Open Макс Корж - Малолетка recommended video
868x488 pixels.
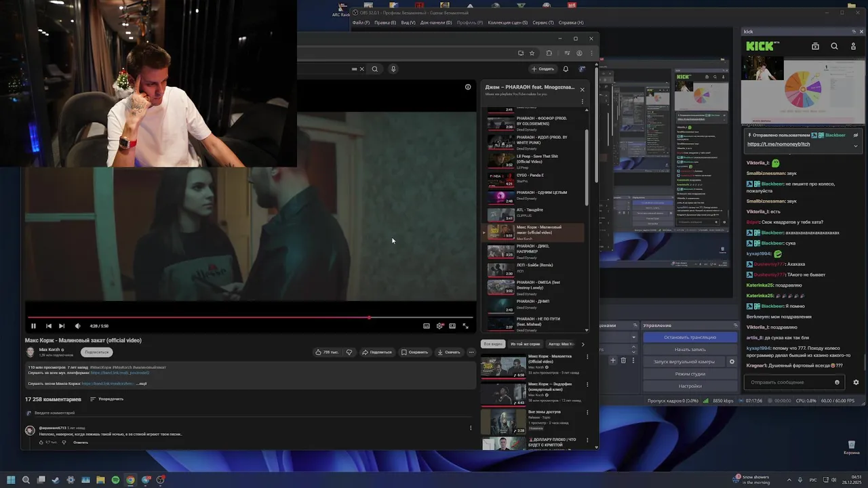click(x=532, y=366)
